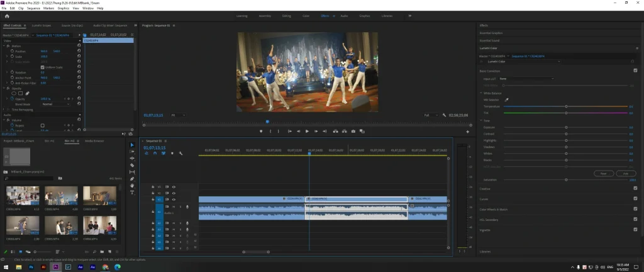Switch to the Color workspace tab
This screenshot has height=272, width=644.
306,15
